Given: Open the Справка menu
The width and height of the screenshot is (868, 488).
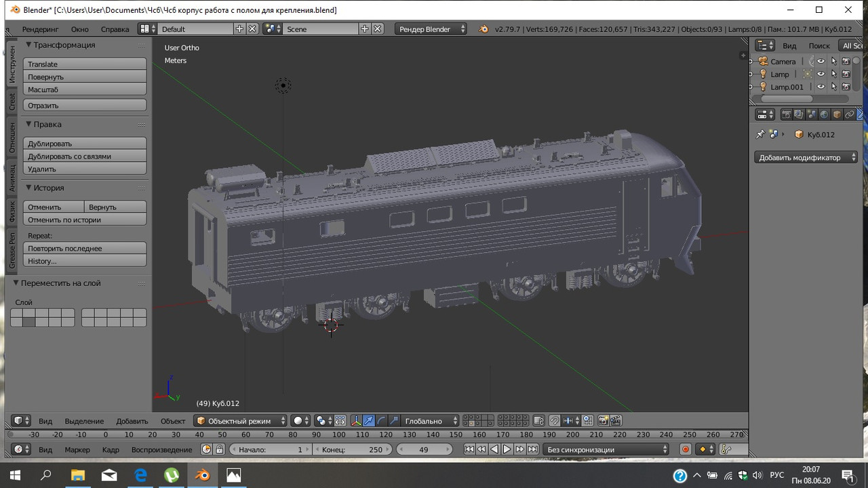Looking at the screenshot, I should tap(115, 29).
